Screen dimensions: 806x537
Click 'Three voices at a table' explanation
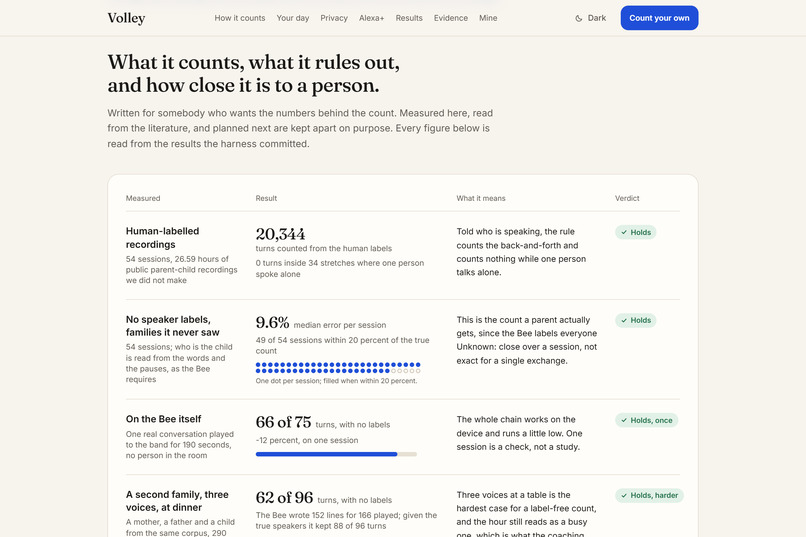(526, 514)
